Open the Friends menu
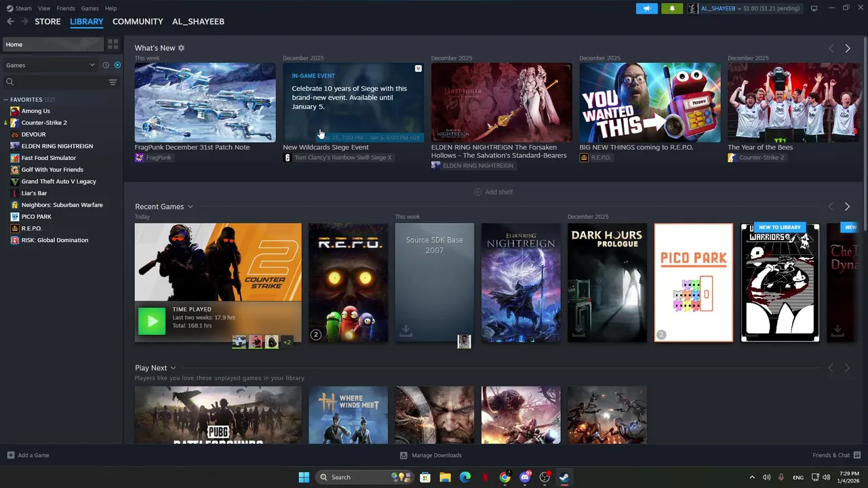 (x=66, y=8)
